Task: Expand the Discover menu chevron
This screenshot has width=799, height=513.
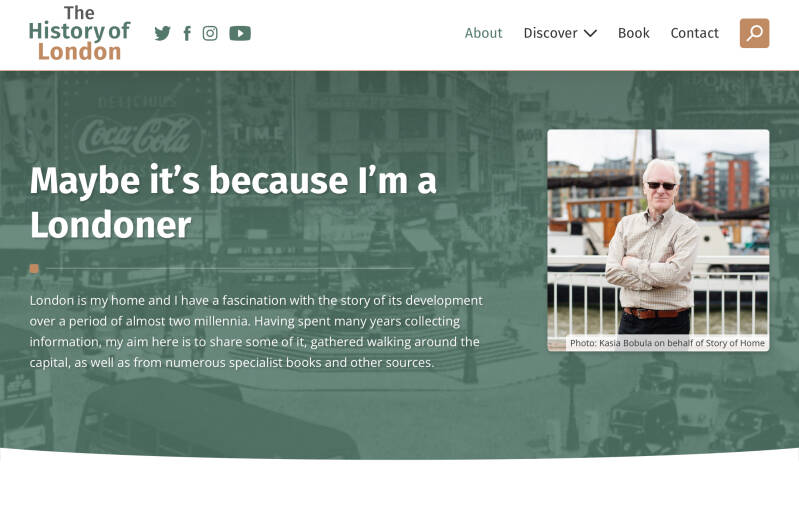Action: [x=590, y=33]
